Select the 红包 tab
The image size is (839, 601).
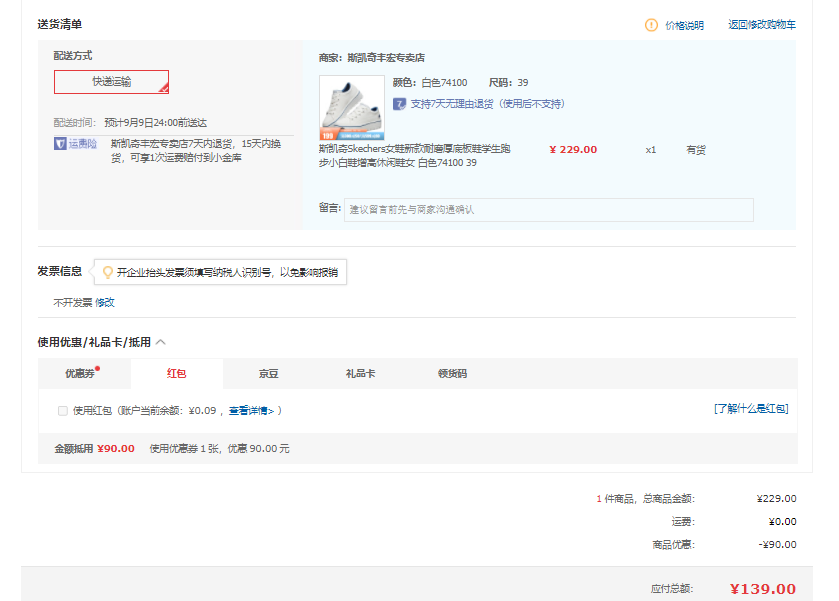point(177,374)
